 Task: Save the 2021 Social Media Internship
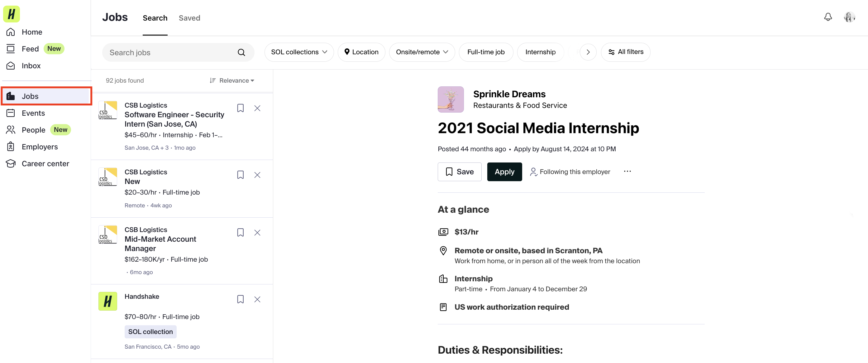[x=460, y=172]
